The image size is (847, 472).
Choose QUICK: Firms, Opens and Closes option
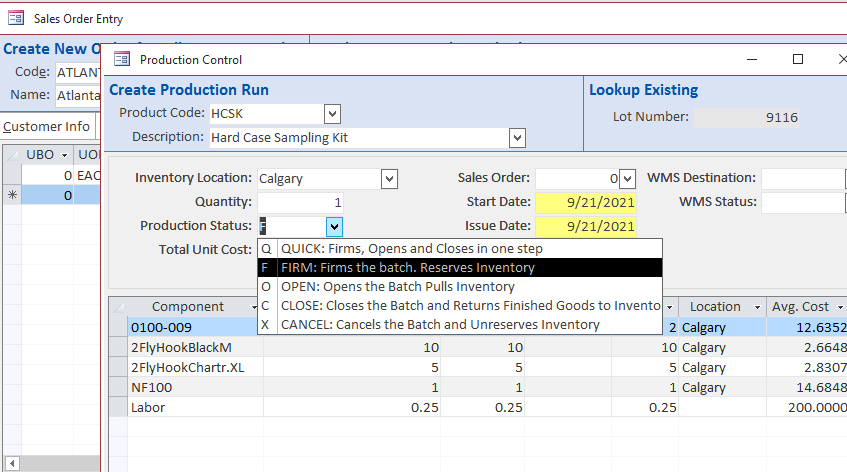411,249
